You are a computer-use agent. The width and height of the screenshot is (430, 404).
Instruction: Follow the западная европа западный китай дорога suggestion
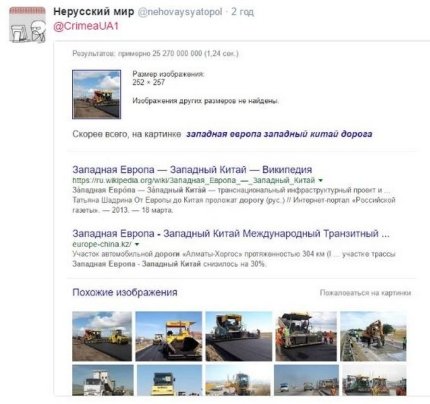point(279,134)
